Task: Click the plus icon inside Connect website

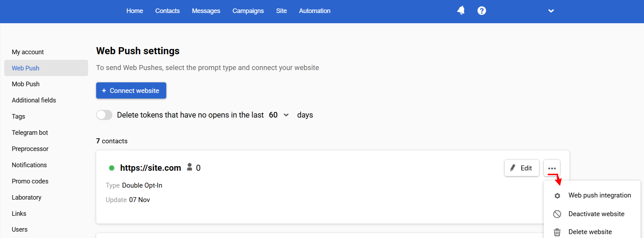Action: [104, 90]
